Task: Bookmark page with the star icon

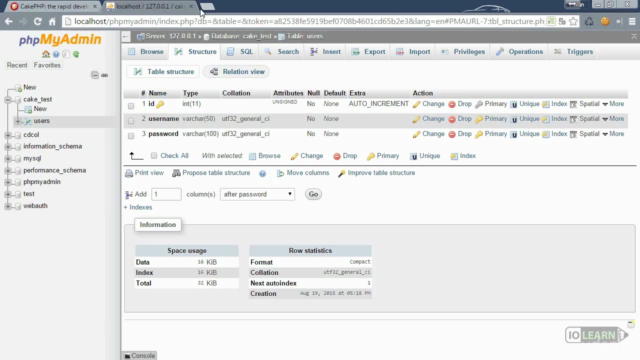Action: point(573,21)
